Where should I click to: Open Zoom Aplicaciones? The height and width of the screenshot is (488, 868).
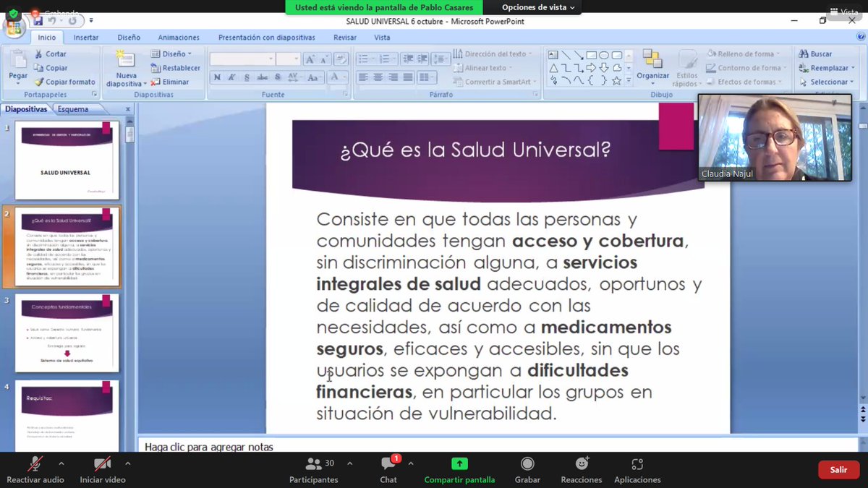[637, 470]
